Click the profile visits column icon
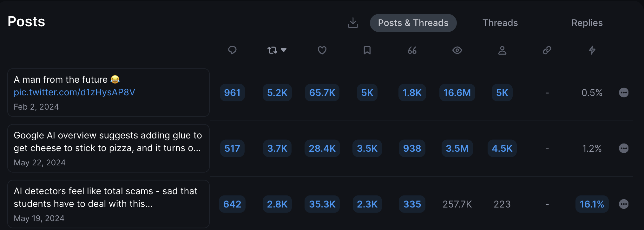This screenshot has width=644, height=230. pos(502,50)
